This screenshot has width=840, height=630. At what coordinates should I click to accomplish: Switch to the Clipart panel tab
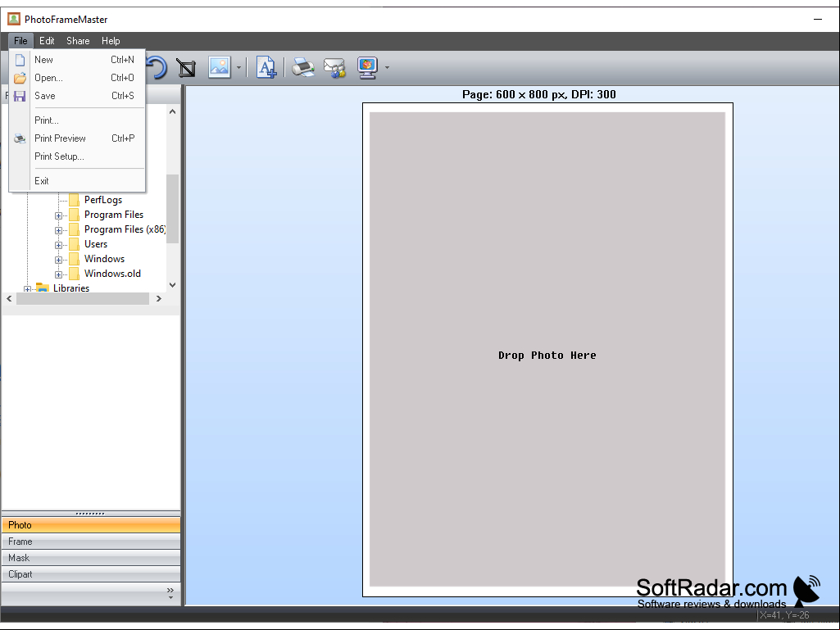tap(91, 574)
